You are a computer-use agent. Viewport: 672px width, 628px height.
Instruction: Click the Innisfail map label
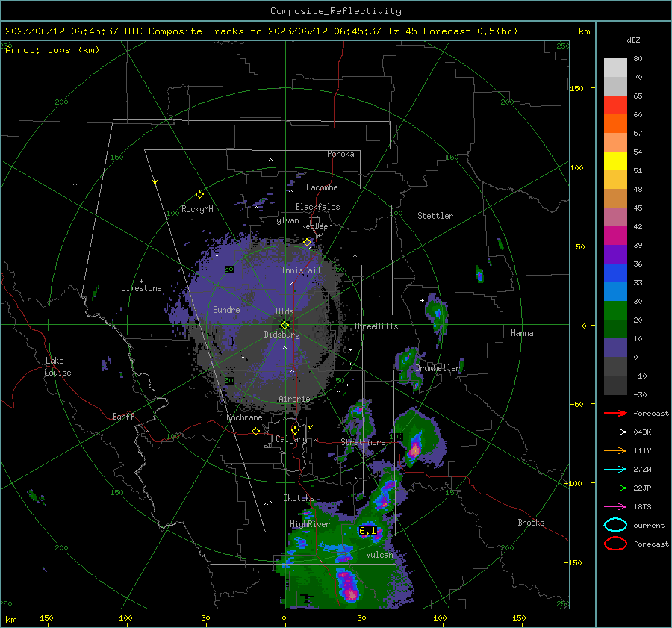(301, 270)
